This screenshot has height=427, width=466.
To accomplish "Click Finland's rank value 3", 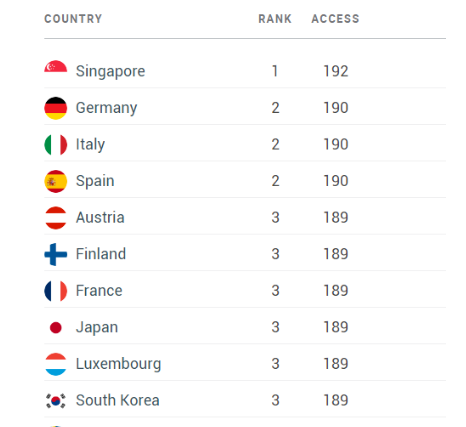I will [x=275, y=254].
